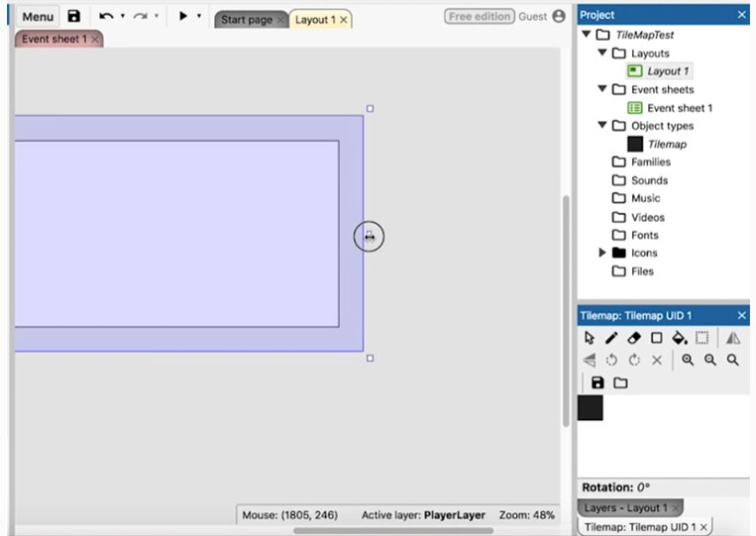Redo the last undone action
756x536 pixels.
click(x=141, y=16)
